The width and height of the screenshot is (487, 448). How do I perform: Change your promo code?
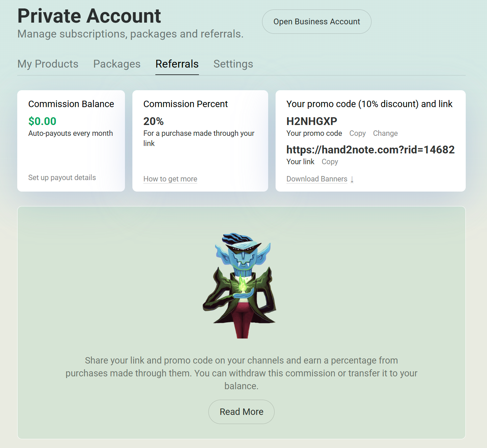(x=385, y=133)
